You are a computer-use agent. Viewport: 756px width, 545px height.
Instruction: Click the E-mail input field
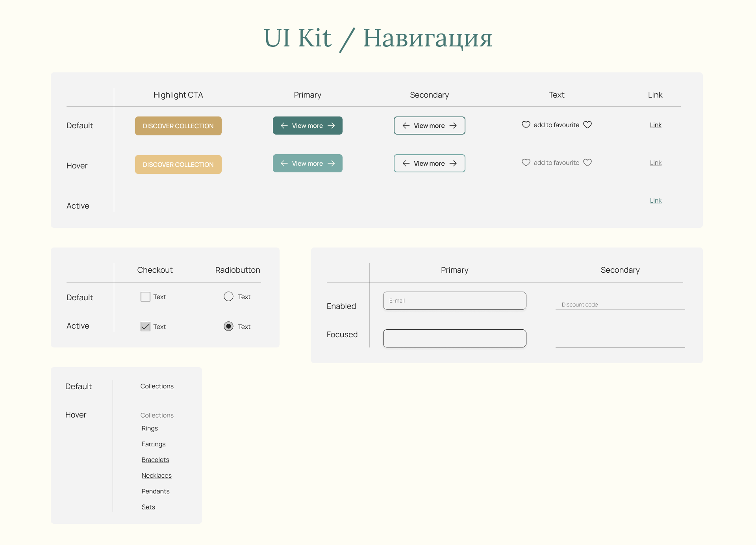[454, 301]
